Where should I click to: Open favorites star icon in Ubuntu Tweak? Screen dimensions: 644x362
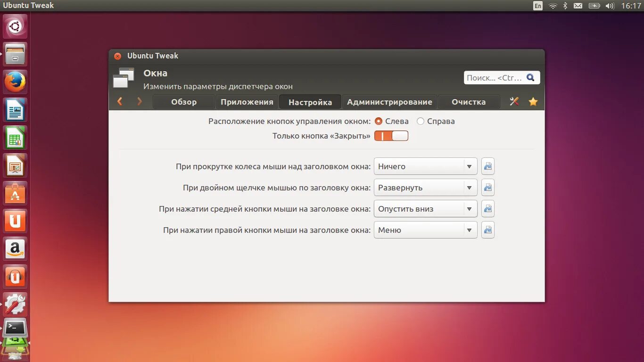[533, 101]
